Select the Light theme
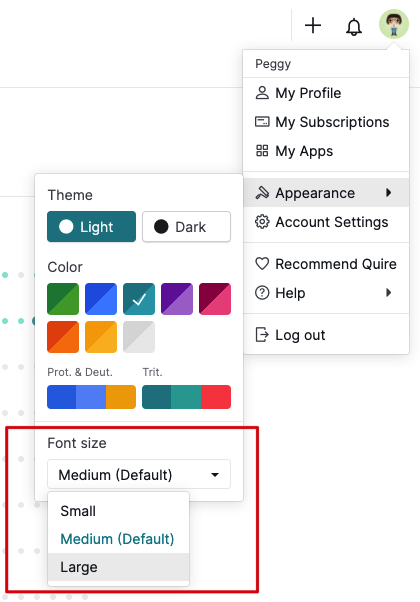The height and width of the screenshot is (602, 420). tap(91, 227)
